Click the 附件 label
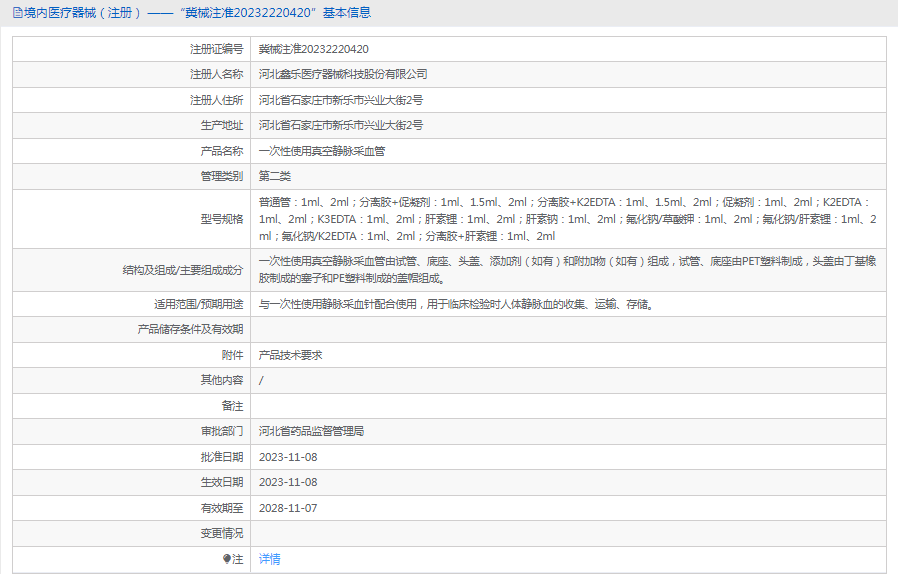The height and width of the screenshot is (574, 898). click(x=233, y=355)
